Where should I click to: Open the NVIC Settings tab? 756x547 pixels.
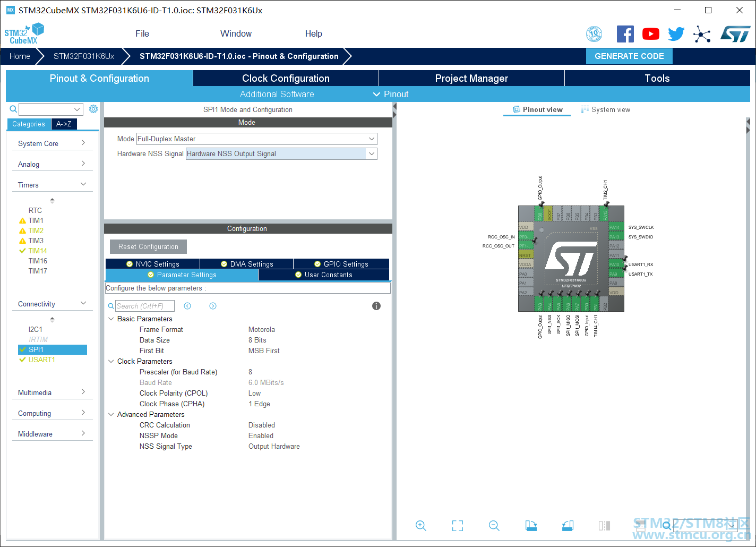[x=153, y=264]
